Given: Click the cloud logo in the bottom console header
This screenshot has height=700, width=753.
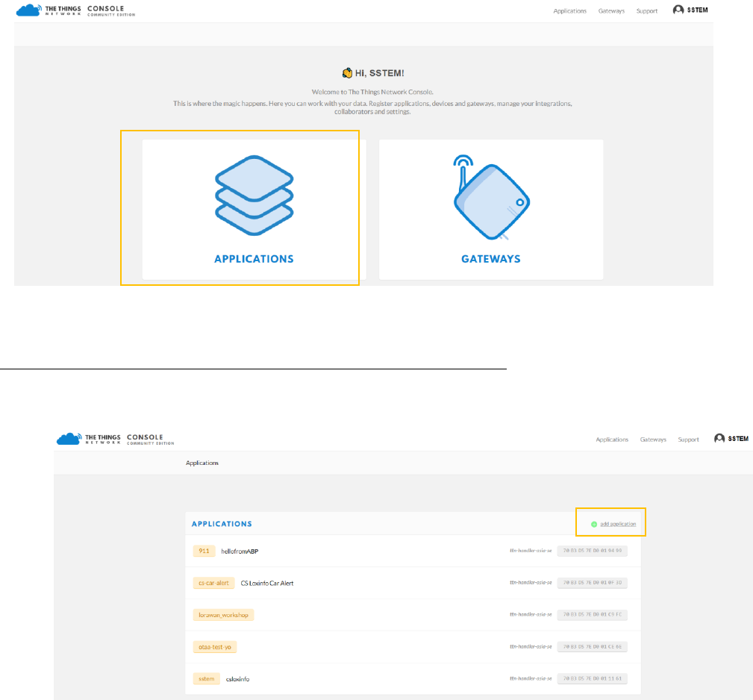Looking at the screenshot, I should 69,439.
